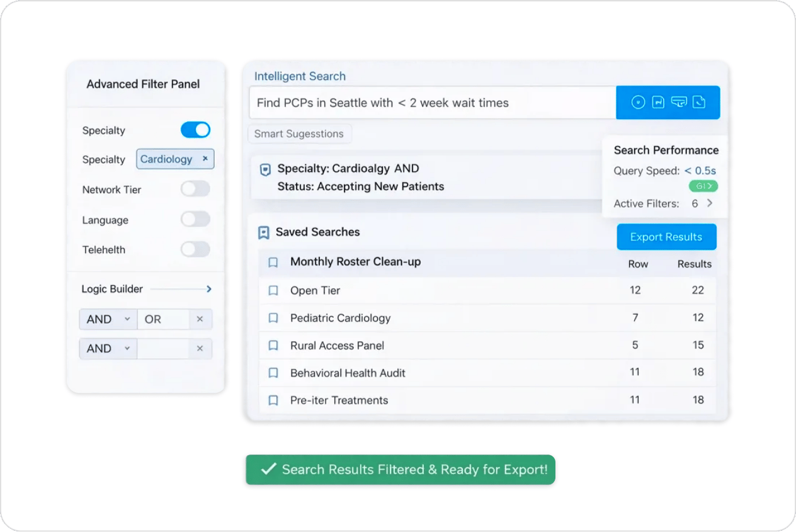This screenshot has width=796, height=532.
Task: Click the circular icon in the search bar
Action: pos(638,103)
